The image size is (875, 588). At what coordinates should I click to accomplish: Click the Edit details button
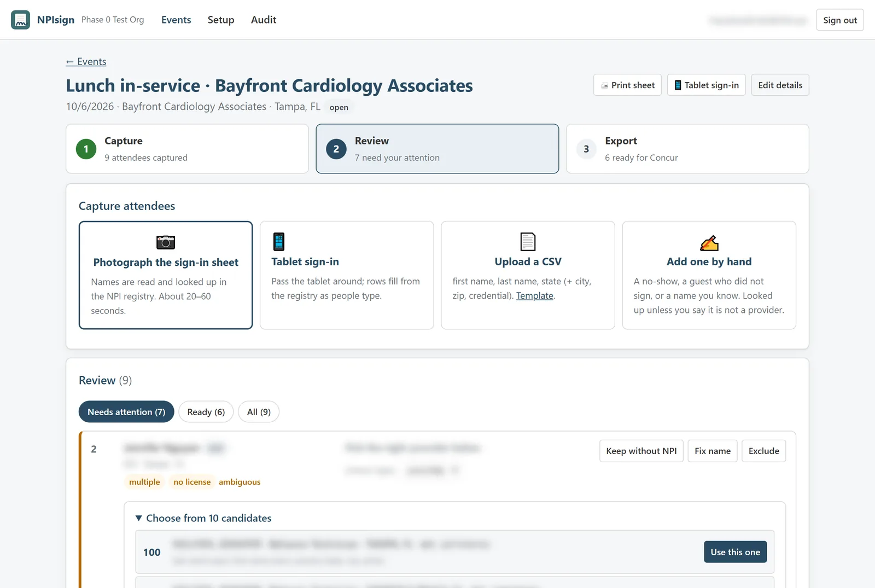click(x=780, y=85)
